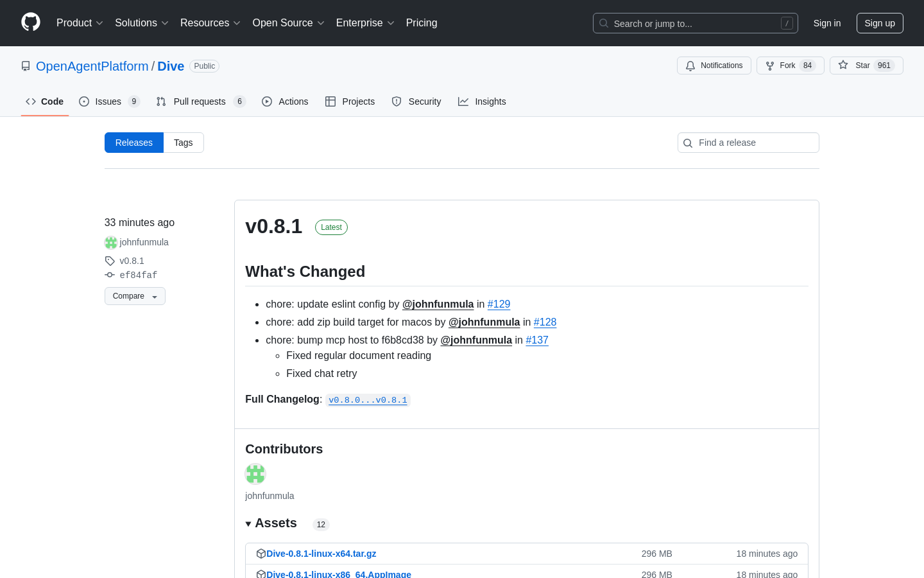Viewport: 924px width, 578px height.
Task: Click the "Fixed chat retry" text
Action: click(321, 373)
